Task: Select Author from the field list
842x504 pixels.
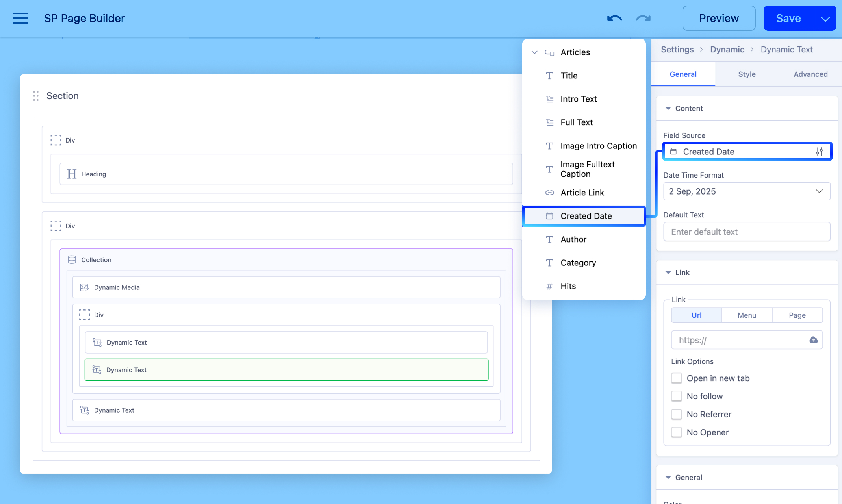Action: (x=573, y=239)
